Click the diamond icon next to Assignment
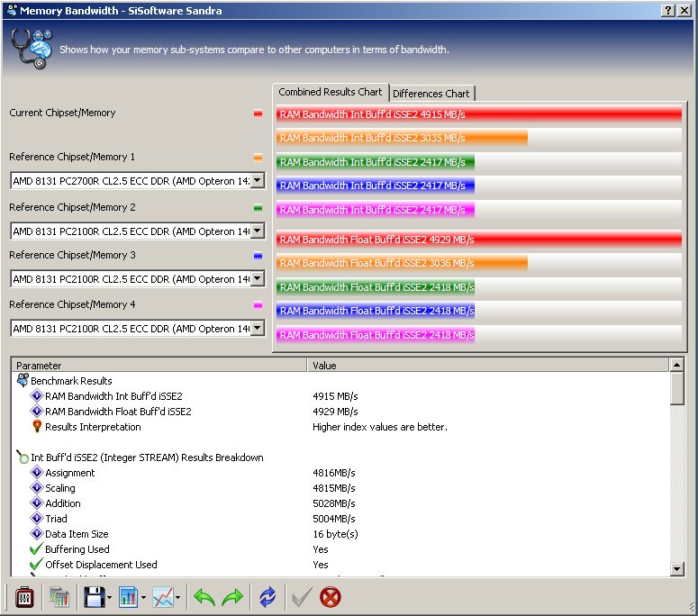The height and width of the screenshot is (616, 698). 37,472
